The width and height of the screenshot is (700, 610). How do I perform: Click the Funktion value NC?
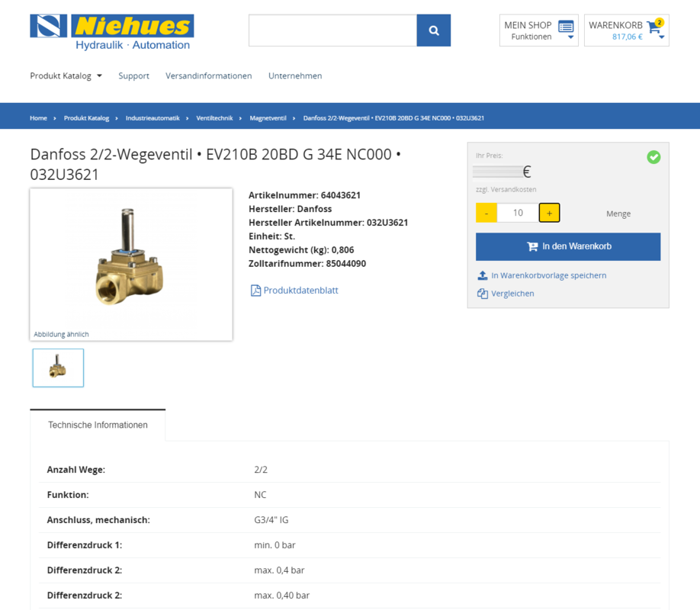tap(260, 495)
